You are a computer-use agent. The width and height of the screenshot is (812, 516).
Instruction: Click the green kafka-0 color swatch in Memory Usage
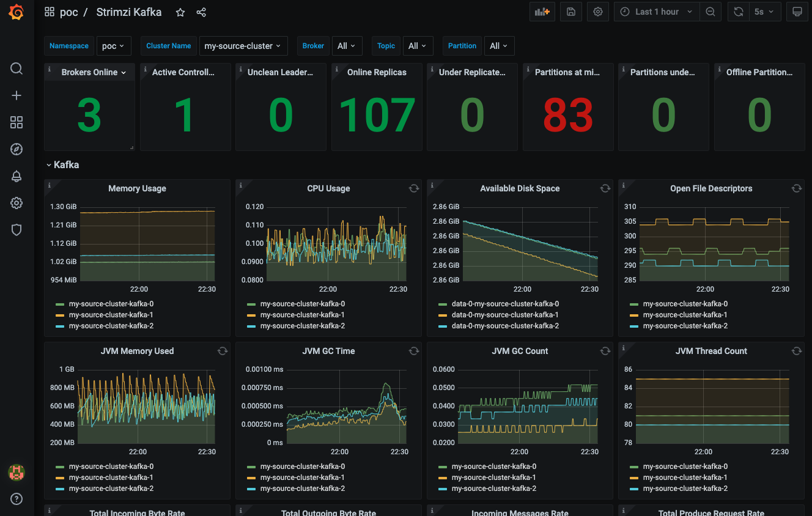click(x=60, y=304)
